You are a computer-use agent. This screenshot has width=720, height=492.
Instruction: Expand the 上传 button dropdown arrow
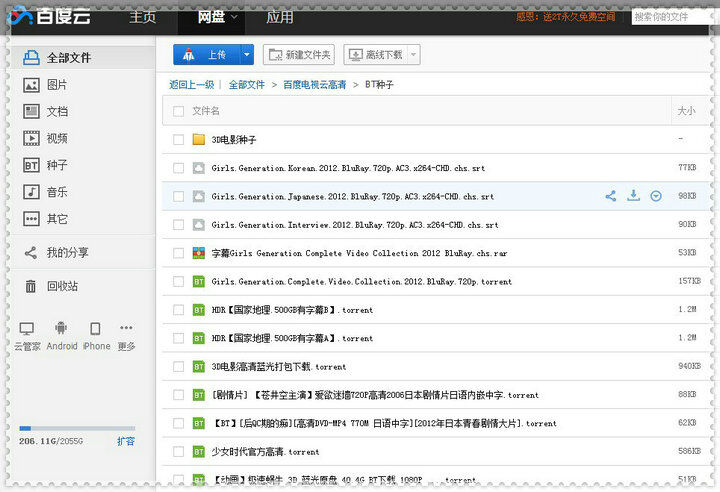coord(246,55)
